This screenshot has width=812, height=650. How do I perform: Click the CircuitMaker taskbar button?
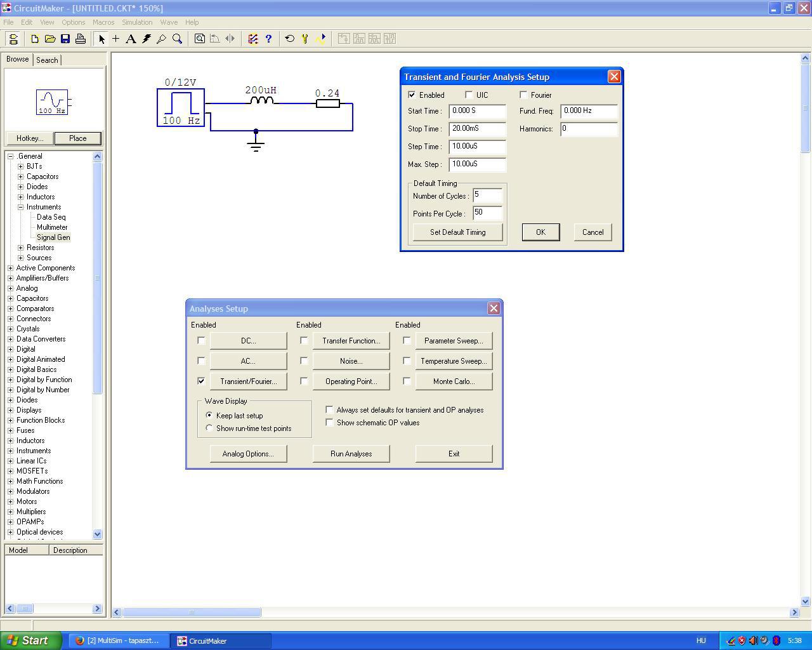click(x=221, y=640)
